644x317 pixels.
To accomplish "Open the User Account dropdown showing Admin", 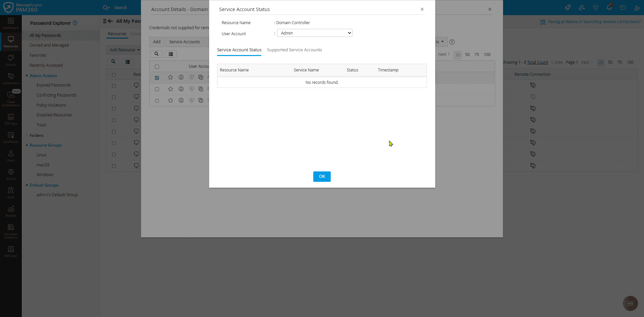I will 314,33.
